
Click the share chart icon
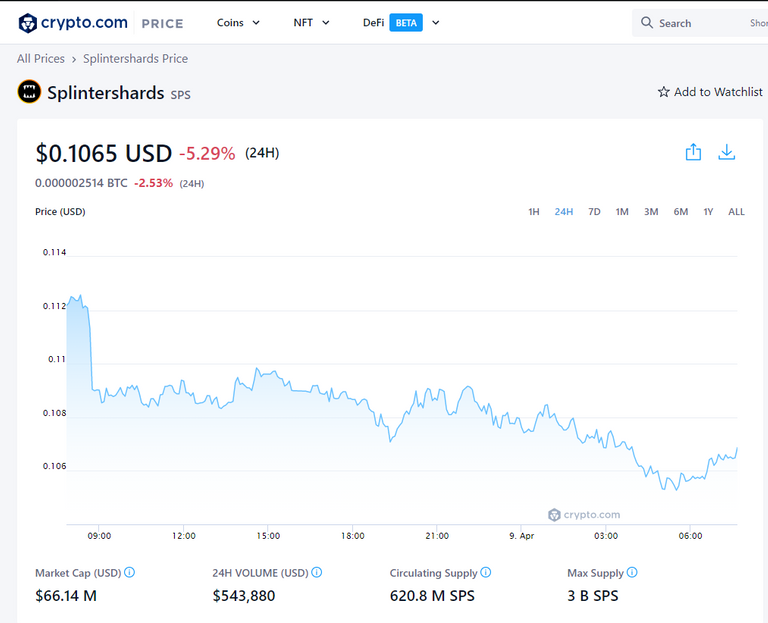pyautogui.click(x=693, y=152)
